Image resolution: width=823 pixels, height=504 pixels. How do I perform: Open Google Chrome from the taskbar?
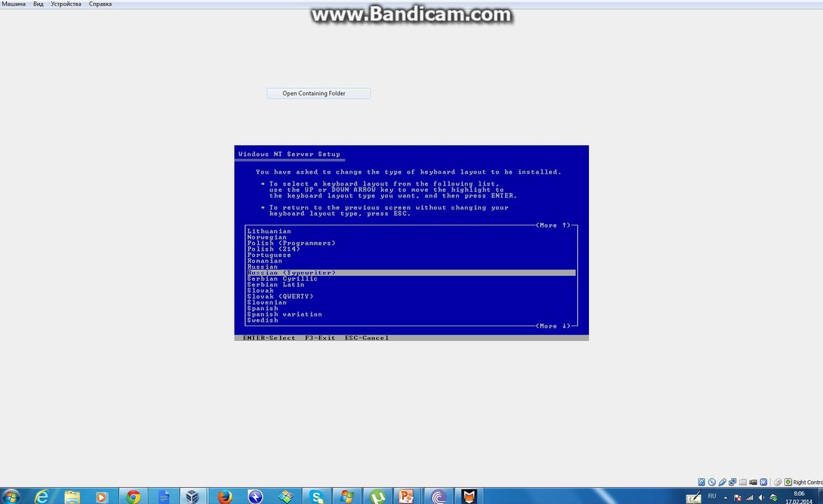click(133, 496)
